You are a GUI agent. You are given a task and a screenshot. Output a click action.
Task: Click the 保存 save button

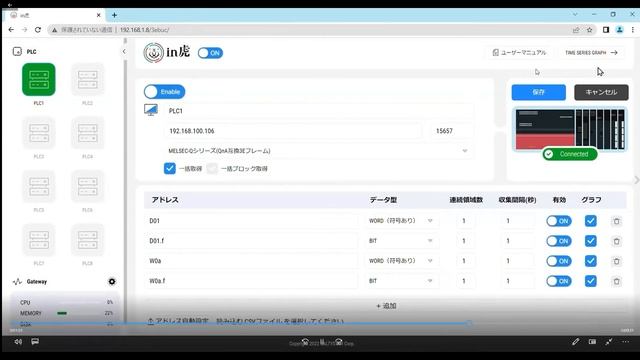pos(538,92)
